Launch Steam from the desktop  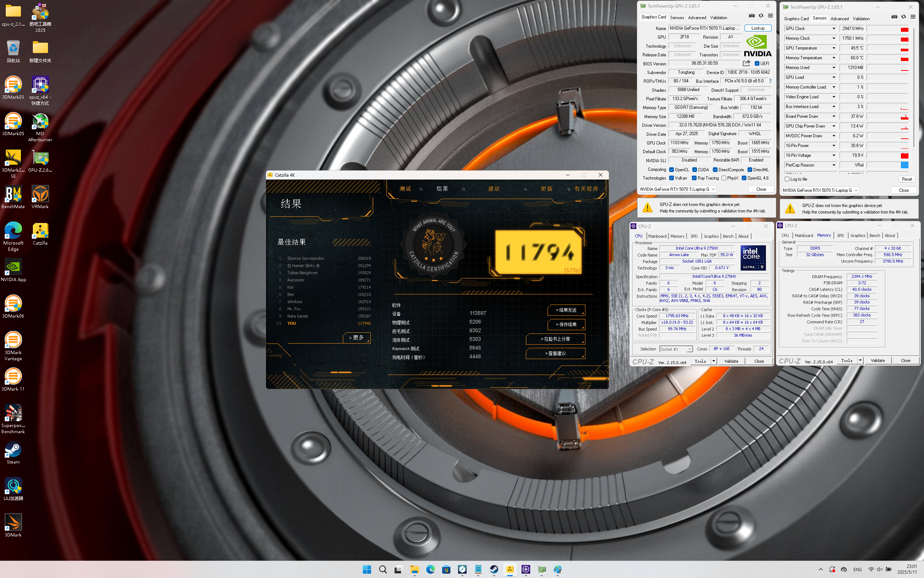pyautogui.click(x=13, y=453)
